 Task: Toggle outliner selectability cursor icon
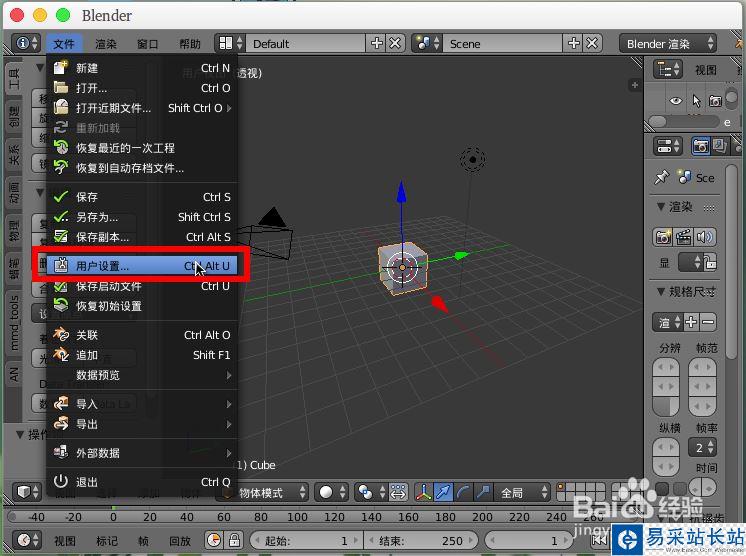[697, 101]
